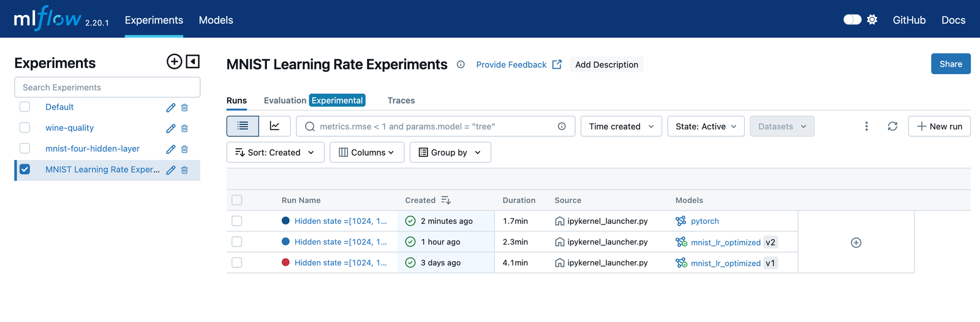Image resolution: width=980 pixels, height=322 pixels.
Task: Open the Time created dropdown
Action: tap(621, 126)
